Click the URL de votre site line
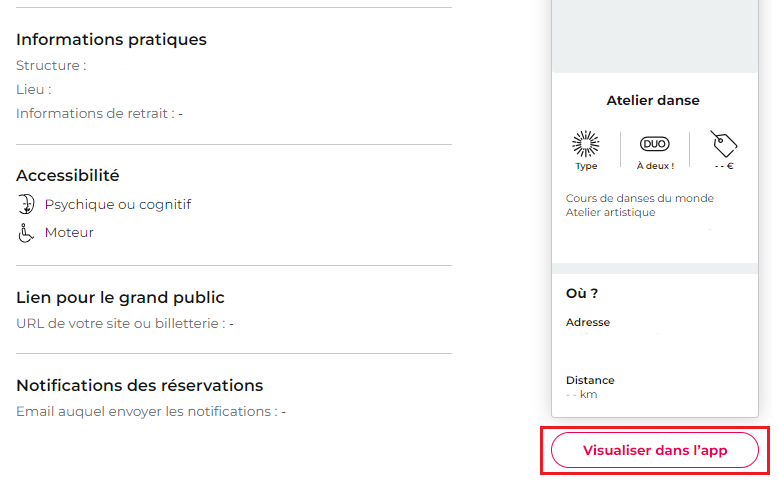This screenshot has width=778, height=486. (x=125, y=324)
